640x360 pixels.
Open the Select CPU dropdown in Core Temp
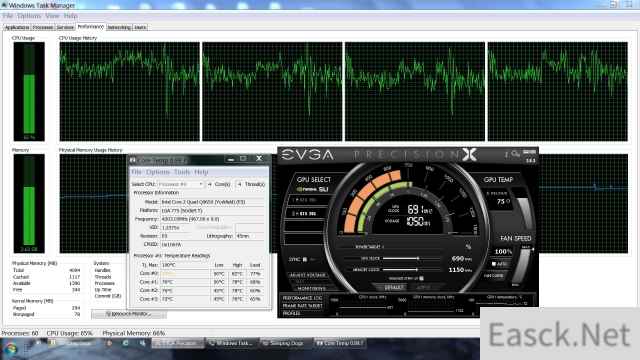181,184
